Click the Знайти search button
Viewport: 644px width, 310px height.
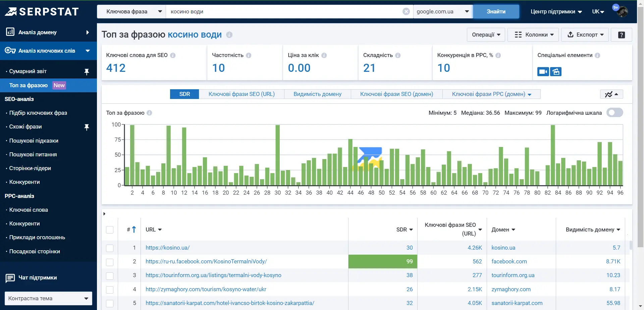point(496,11)
